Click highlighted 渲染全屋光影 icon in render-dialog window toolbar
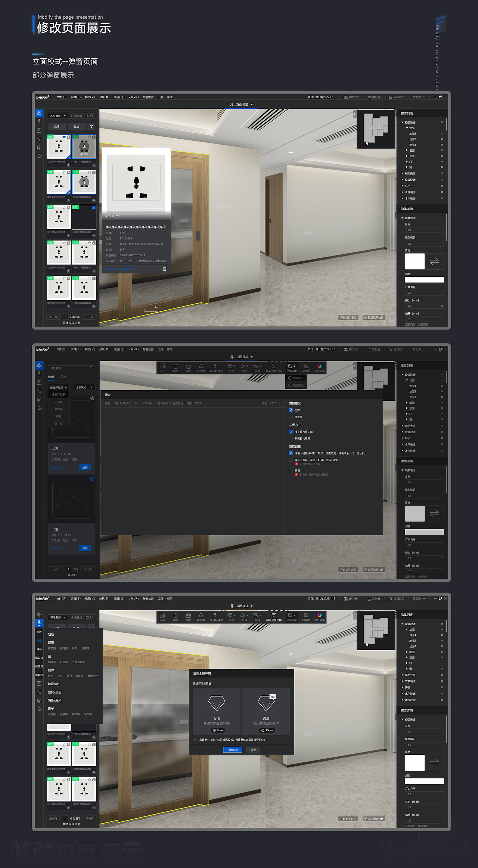Image resolution: width=478 pixels, height=868 pixels. [x=274, y=617]
